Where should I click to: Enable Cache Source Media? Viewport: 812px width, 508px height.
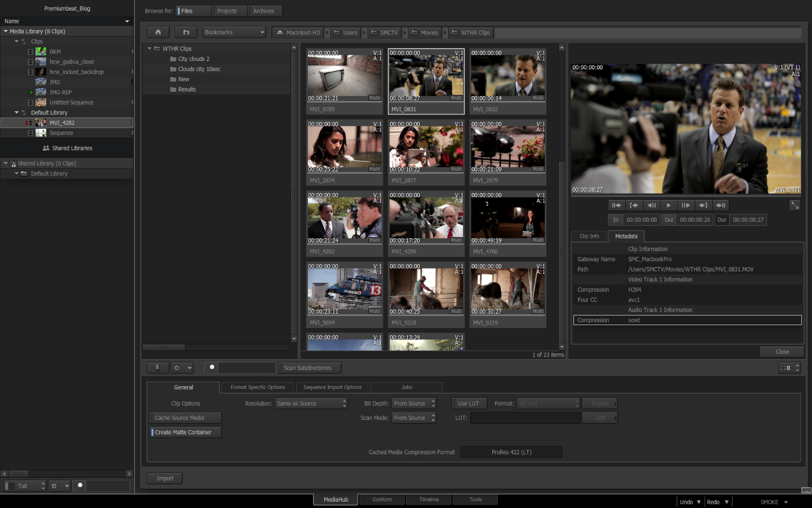(x=186, y=418)
